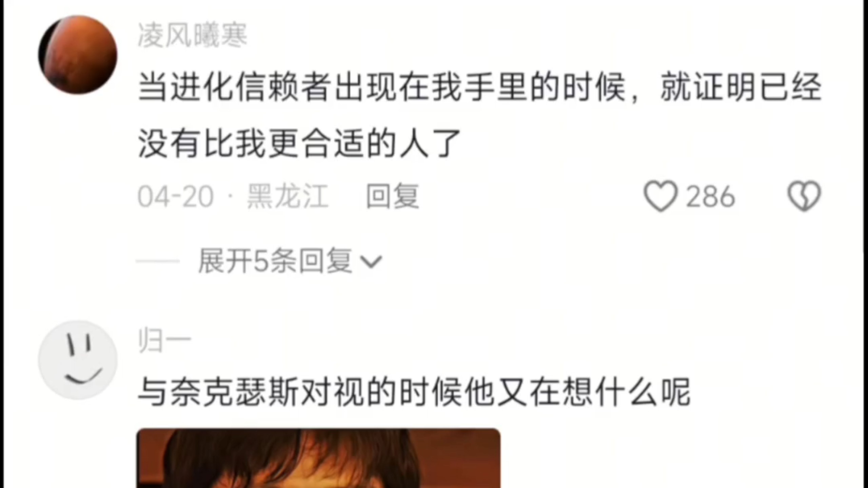
Task: Click the 黑龙江 location label
Action: 288,196
